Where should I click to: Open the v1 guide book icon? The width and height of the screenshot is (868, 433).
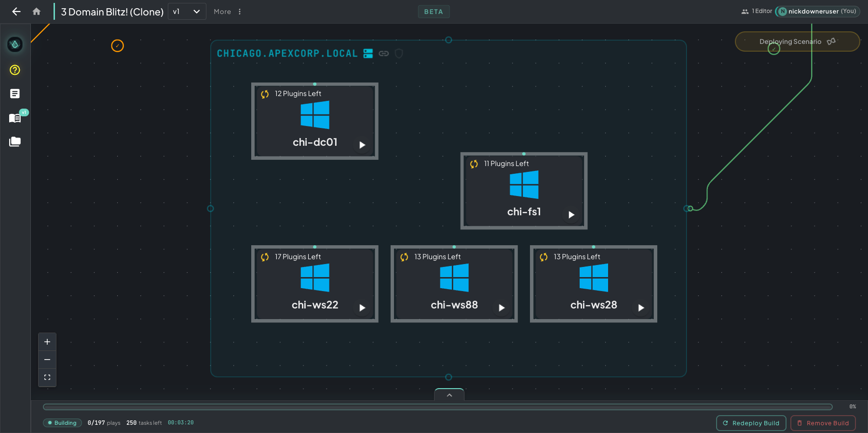15,118
